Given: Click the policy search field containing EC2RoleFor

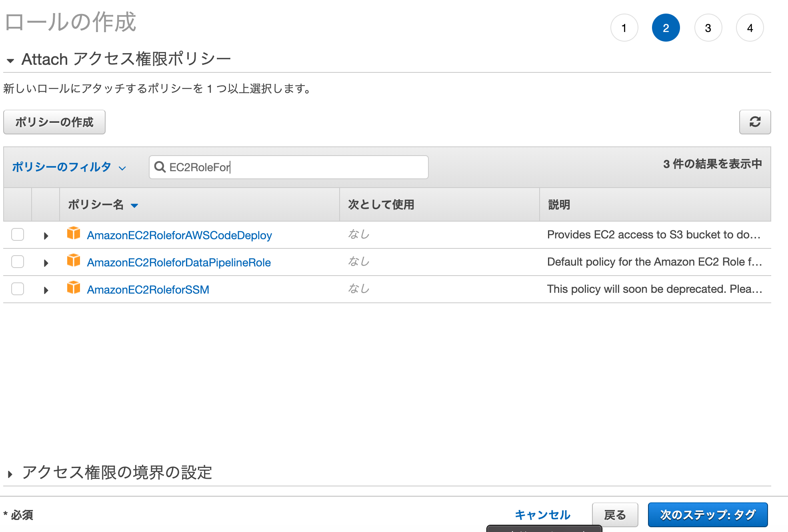Looking at the screenshot, I should tap(289, 167).
